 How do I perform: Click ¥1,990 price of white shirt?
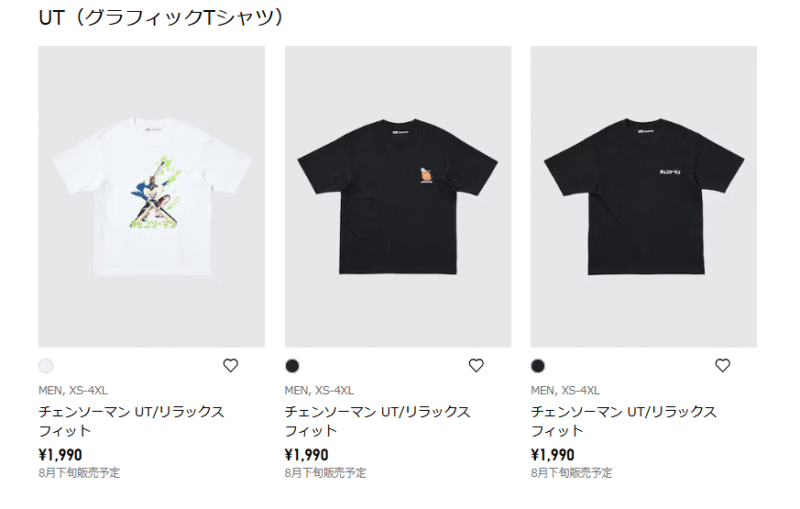pos(60,454)
